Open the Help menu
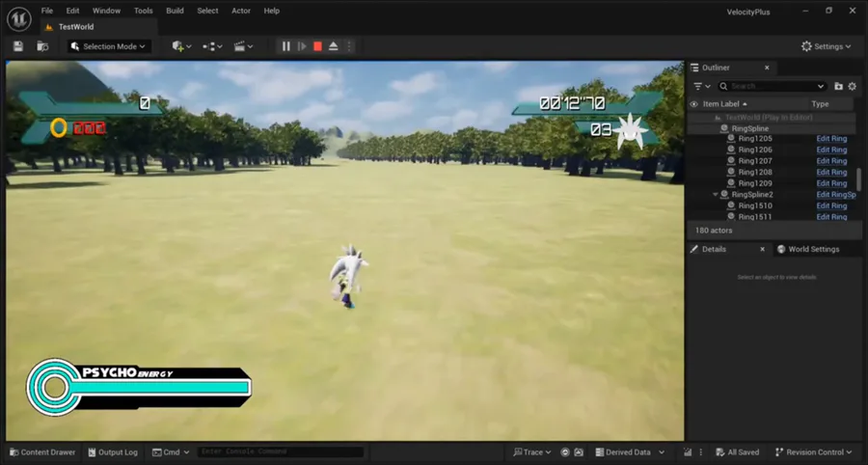This screenshot has height=465, width=868. click(x=271, y=11)
